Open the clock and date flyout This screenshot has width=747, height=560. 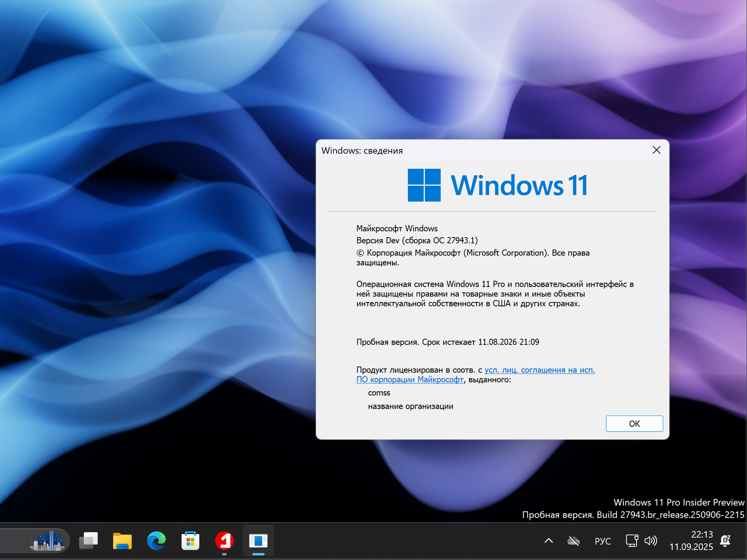point(691,541)
